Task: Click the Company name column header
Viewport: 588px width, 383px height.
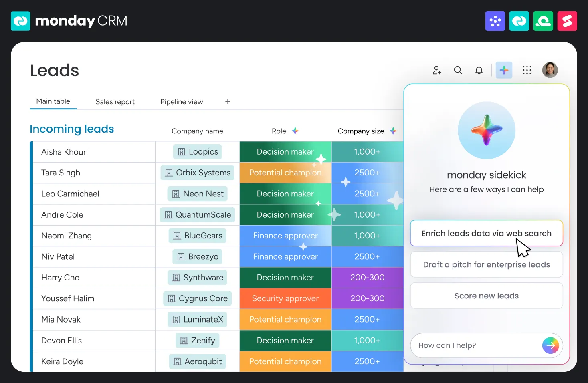Action: point(197,131)
